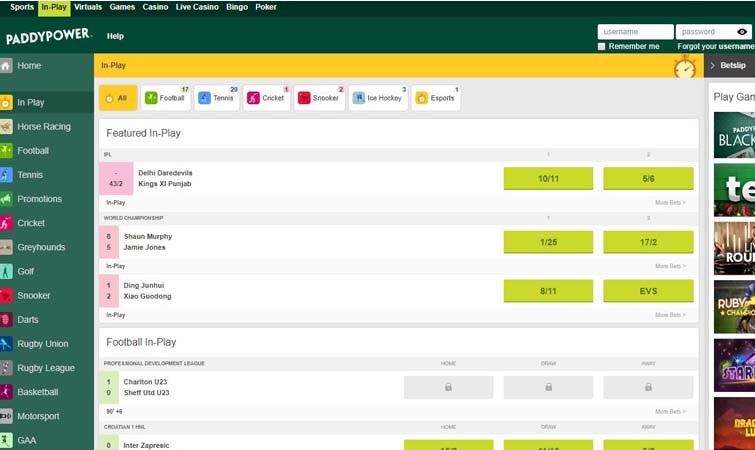Bet on Delhi Daredevils at 10/11
755x450 pixels.
click(x=548, y=178)
